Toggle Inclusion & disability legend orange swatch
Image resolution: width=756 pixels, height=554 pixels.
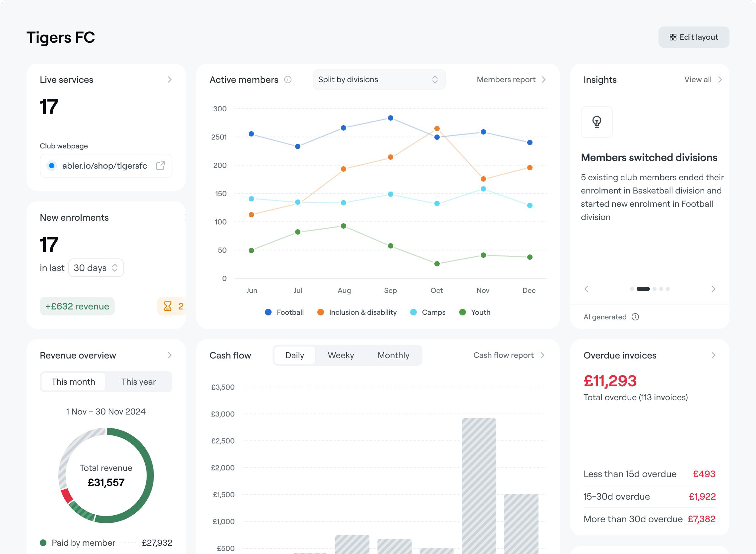point(320,312)
